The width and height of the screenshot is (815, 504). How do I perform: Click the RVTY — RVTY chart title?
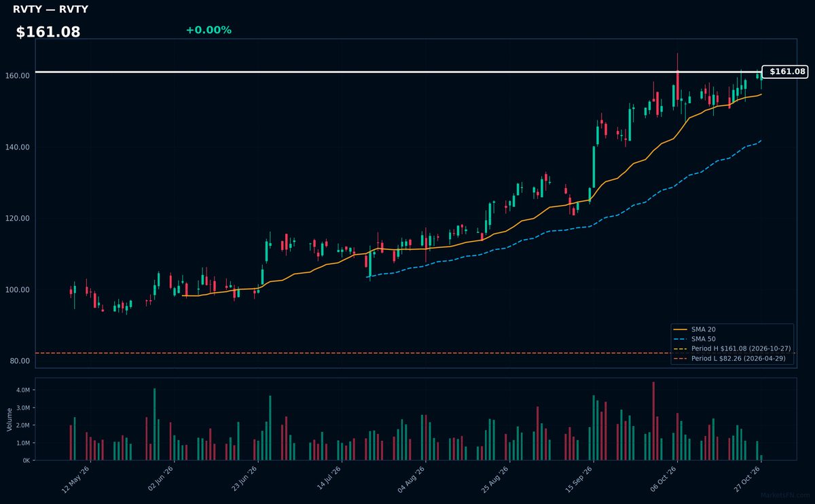coord(50,10)
